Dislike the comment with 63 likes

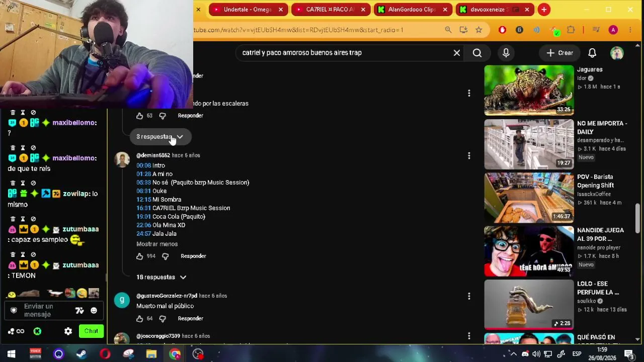pyautogui.click(x=163, y=116)
